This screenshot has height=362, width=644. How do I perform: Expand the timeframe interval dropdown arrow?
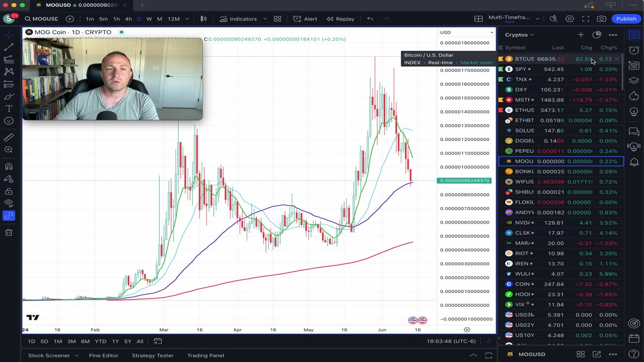(x=187, y=19)
